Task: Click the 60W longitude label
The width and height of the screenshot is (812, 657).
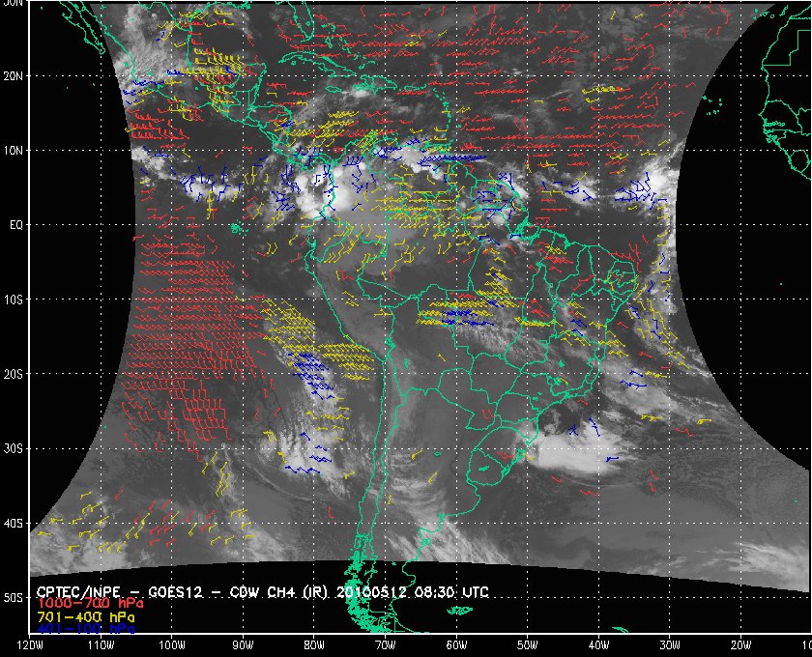Action: [x=456, y=645]
